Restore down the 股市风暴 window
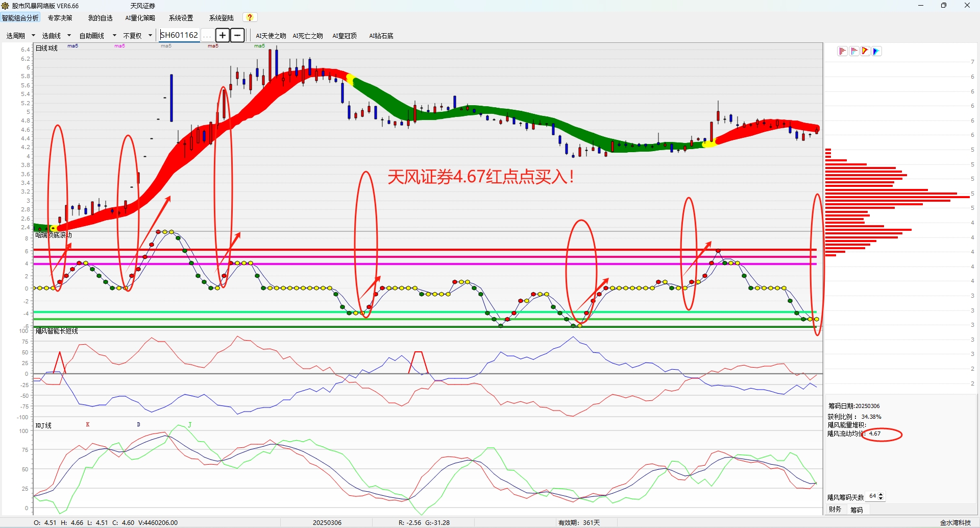980x528 pixels. (x=944, y=6)
